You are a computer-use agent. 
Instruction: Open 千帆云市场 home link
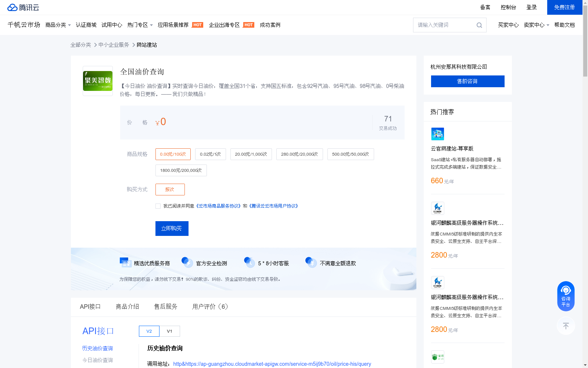tap(24, 25)
